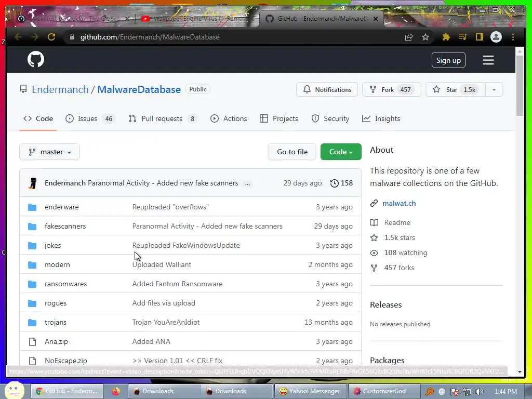Click the Firefox icon in the taskbar
This screenshot has height=399, width=532.
click(116, 391)
